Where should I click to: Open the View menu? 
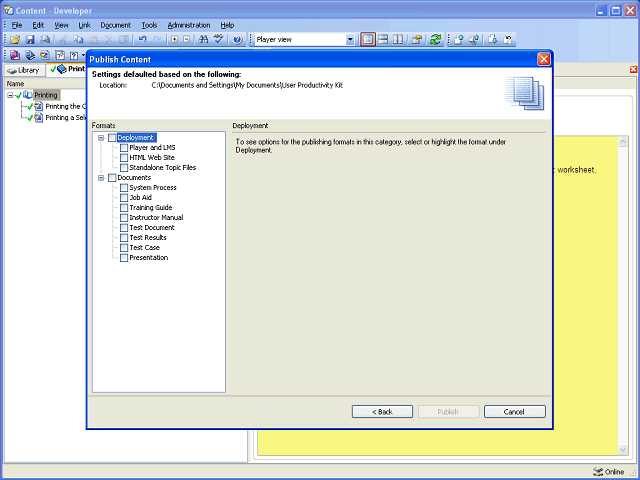(x=61, y=25)
